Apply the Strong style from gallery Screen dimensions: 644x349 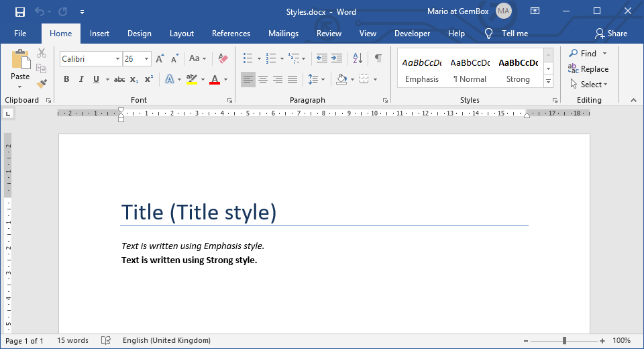click(518, 70)
